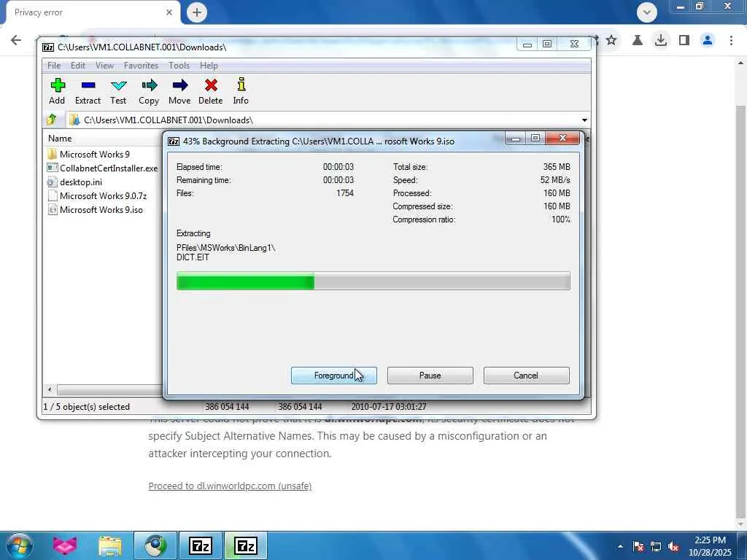Open Chrome Labs flask icon
The height and width of the screenshot is (560, 747).
coord(638,40)
